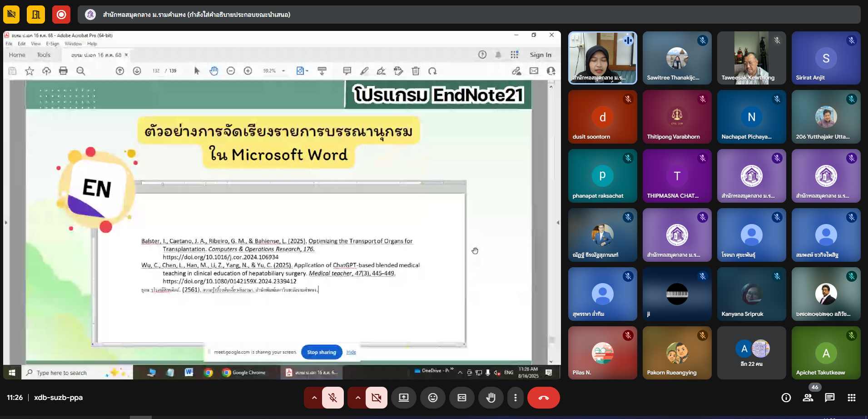The image size is (868, 419).
Task: Click the Find text magnifier icon
Action: [x=81, y=71]
